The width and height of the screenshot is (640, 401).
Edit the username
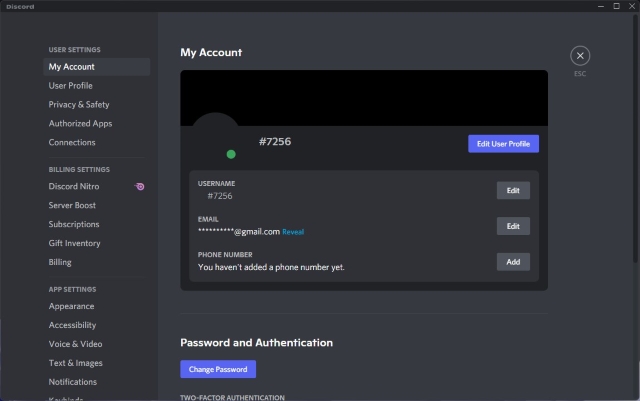(x=513, y=190)
